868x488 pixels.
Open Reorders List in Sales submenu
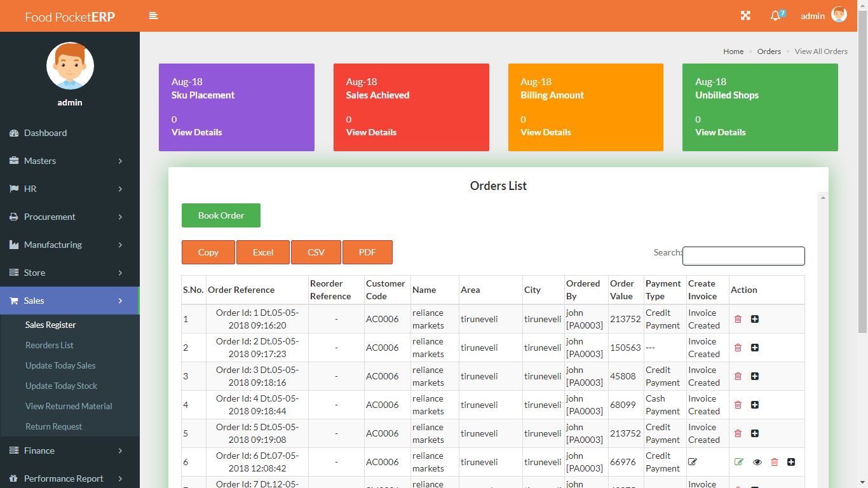point(50,345)
